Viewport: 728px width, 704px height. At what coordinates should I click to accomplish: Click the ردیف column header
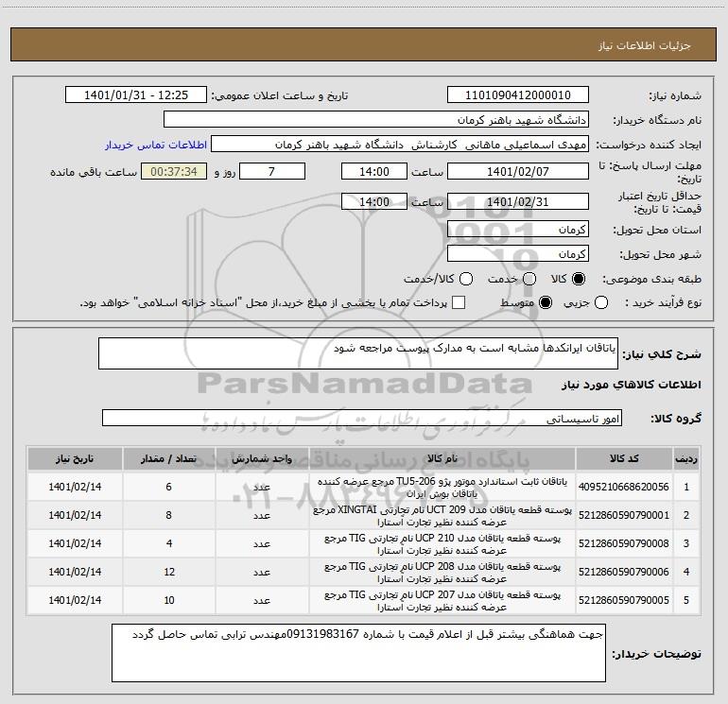(x=686, y=459)
